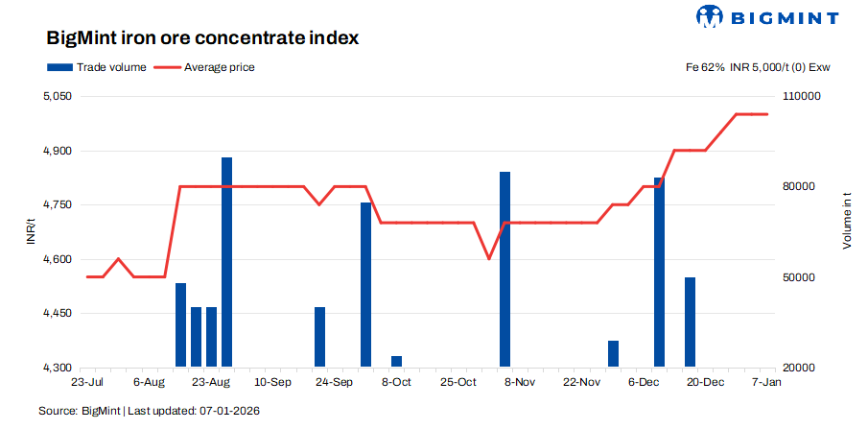The height and width of the screenshot is (429, 868).
Task: Click the short volume bar at 8-Oct
Action: coord(396,362)
